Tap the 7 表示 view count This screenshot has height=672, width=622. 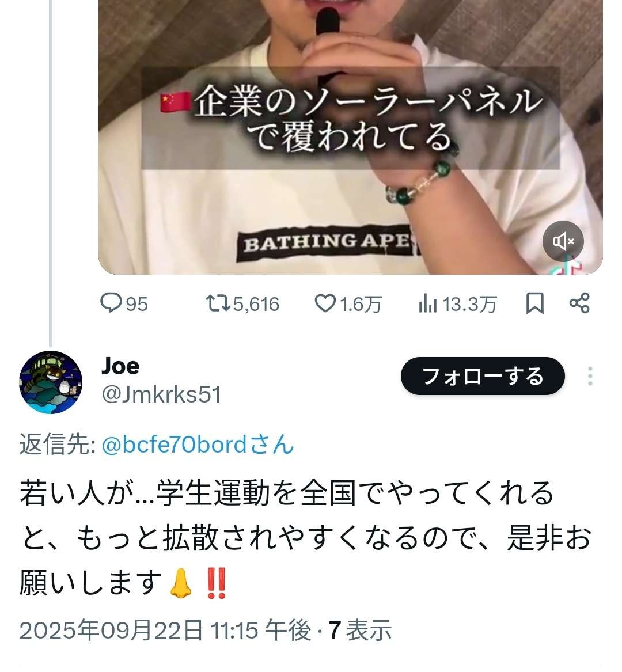pos(360,631)
